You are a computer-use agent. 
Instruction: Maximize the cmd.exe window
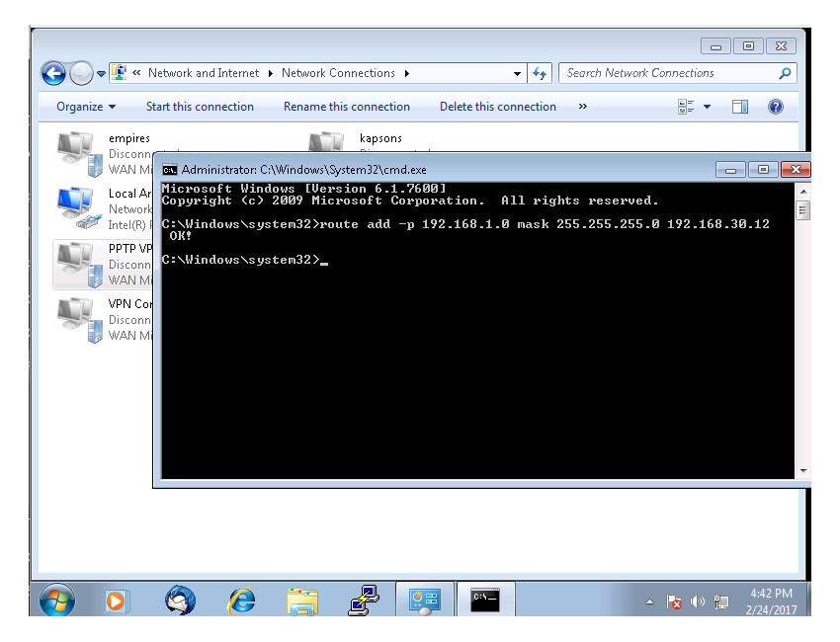763,170
